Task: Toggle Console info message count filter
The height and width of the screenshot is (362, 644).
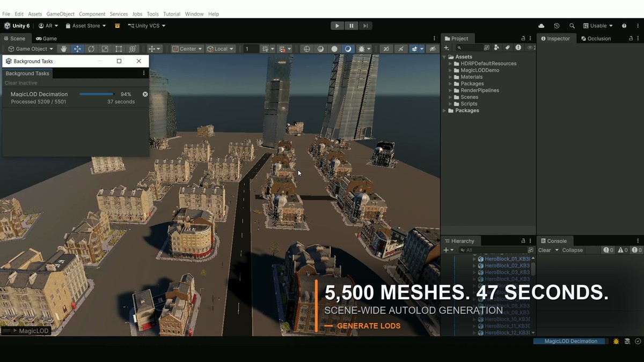Action: coord(608,250)
